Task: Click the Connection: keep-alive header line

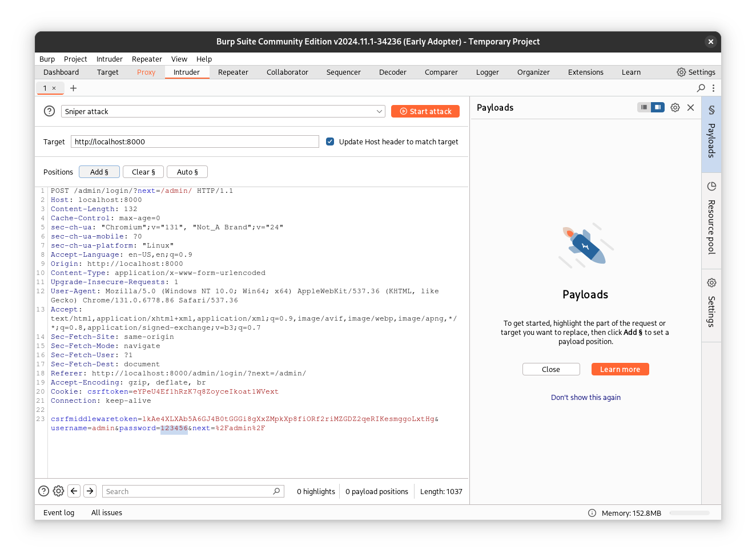Action: [101, 401]
